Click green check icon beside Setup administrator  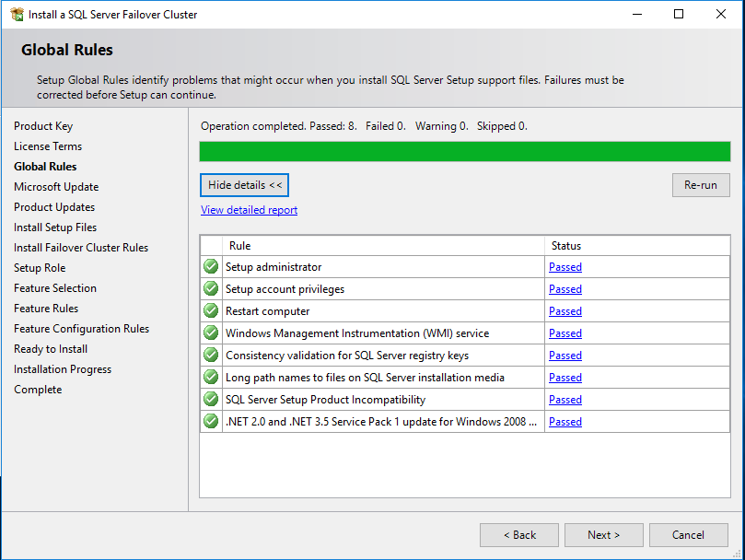click(x=211, y=267)
